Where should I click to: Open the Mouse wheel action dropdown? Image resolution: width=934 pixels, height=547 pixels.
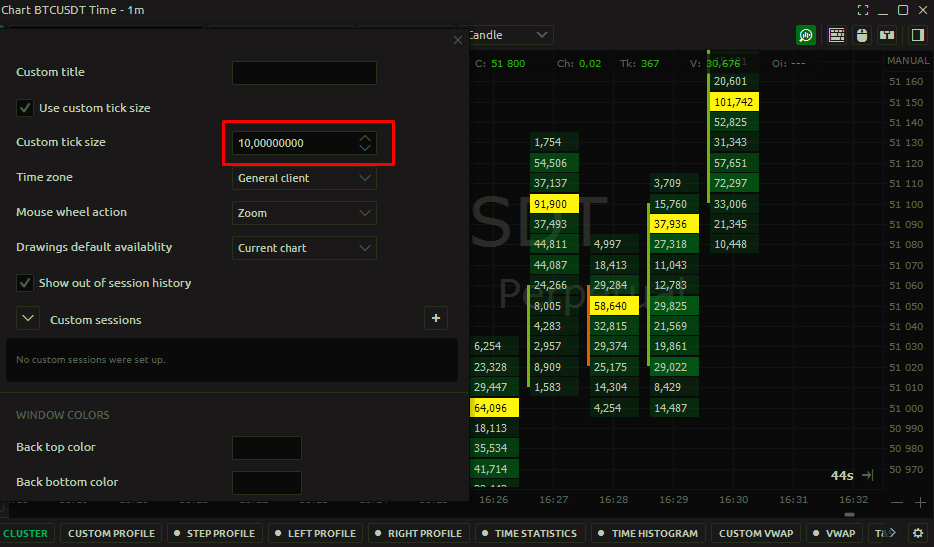[x=304, y=213]
